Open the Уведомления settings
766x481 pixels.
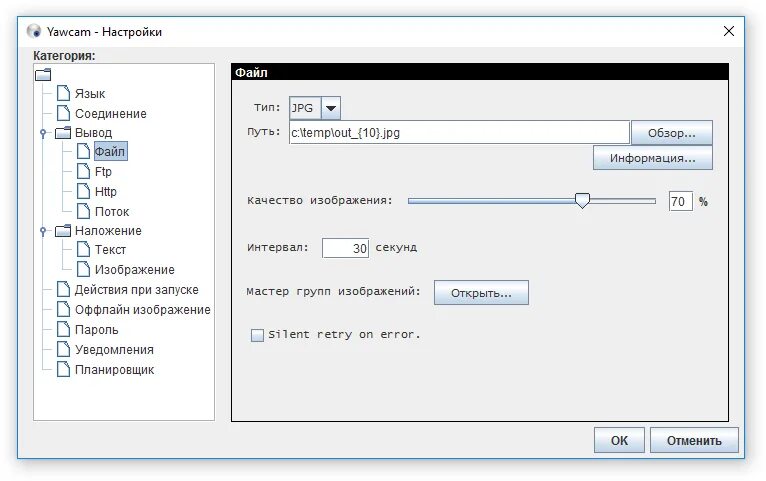(x=114, y=350)
